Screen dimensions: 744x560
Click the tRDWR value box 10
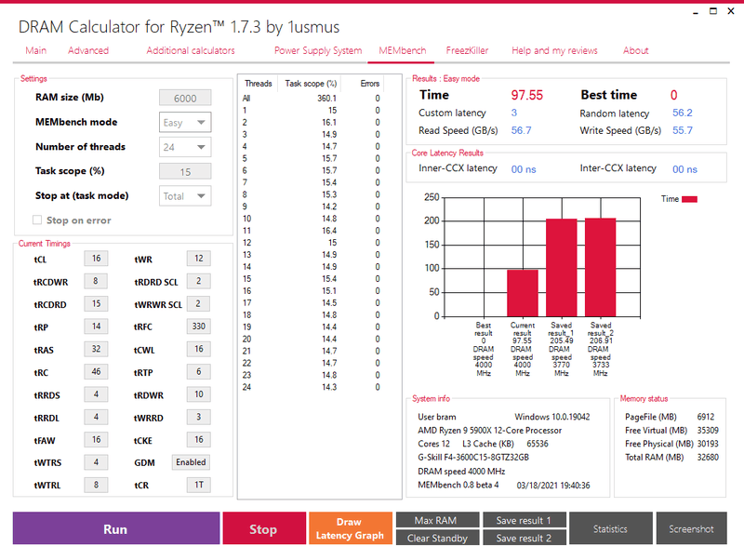coord(198,393)
